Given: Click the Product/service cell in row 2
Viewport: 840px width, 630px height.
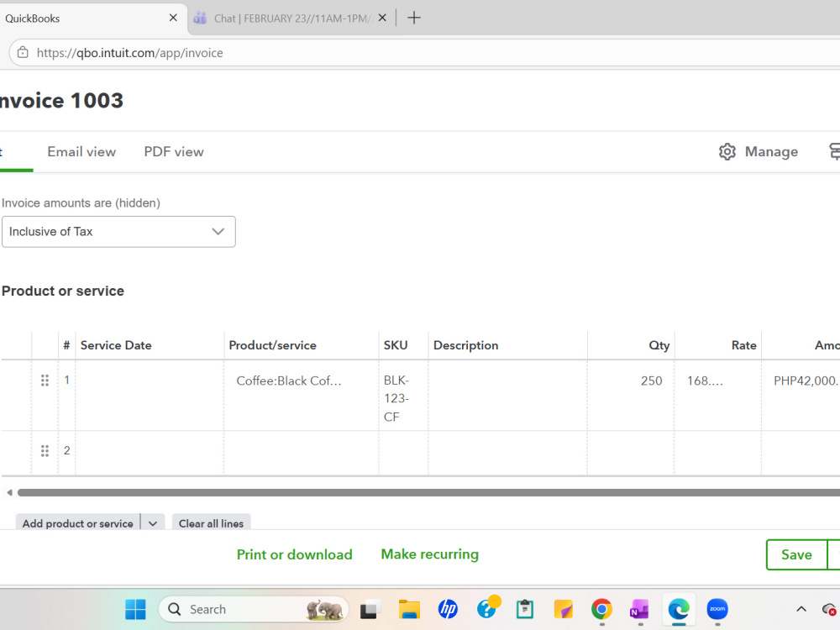Looking at the screenshot, I should pyautogui.click(x=301, y=453).
